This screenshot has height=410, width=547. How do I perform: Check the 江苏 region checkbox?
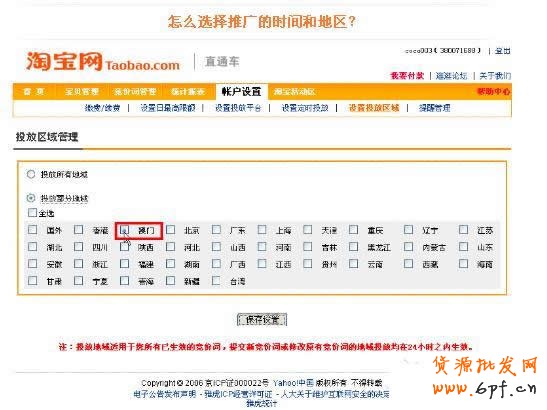(x=464, y=230)
